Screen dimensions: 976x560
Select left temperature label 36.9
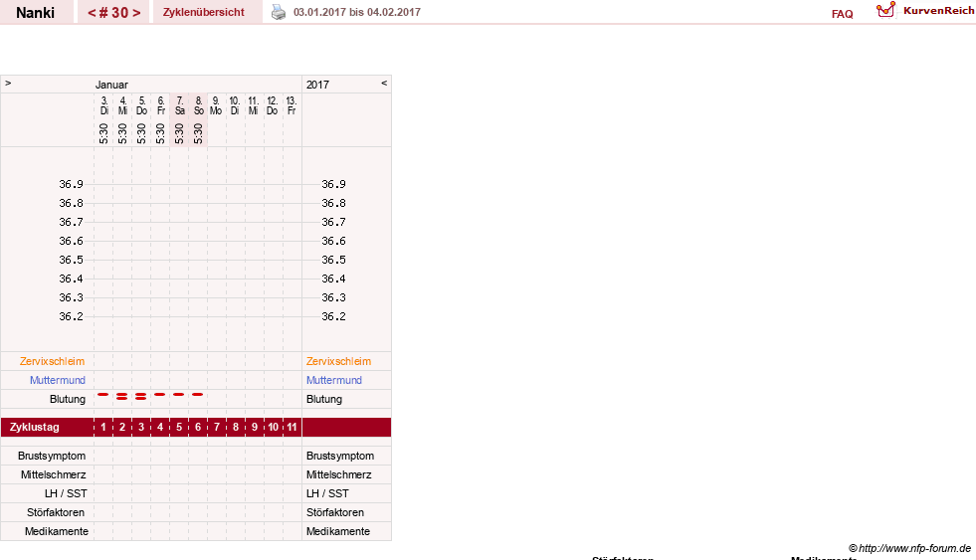tap(71, 184)
